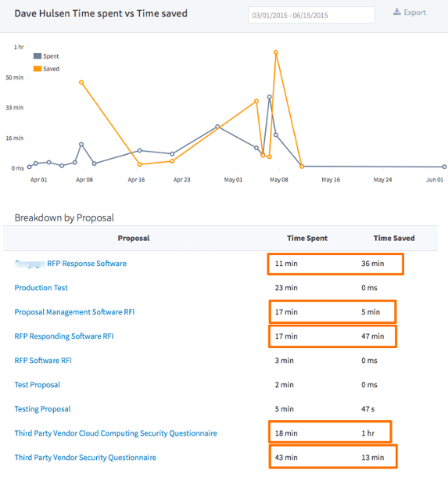
Task: Open the RFP Software RFI link
Action: pyautogui.click(x=43, y=361)
